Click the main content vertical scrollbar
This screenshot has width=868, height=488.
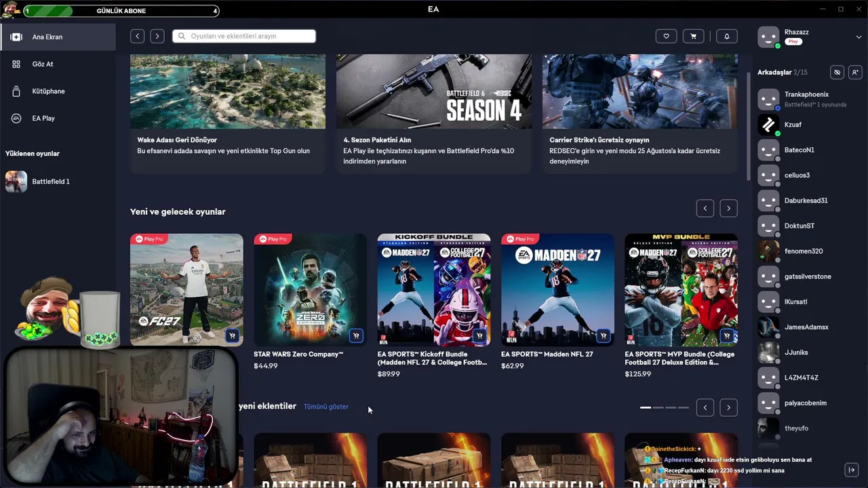tap(748, 125)
